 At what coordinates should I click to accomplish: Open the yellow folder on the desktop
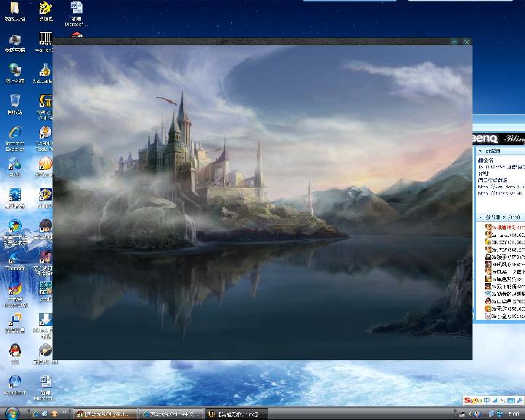tap(15, 9)
